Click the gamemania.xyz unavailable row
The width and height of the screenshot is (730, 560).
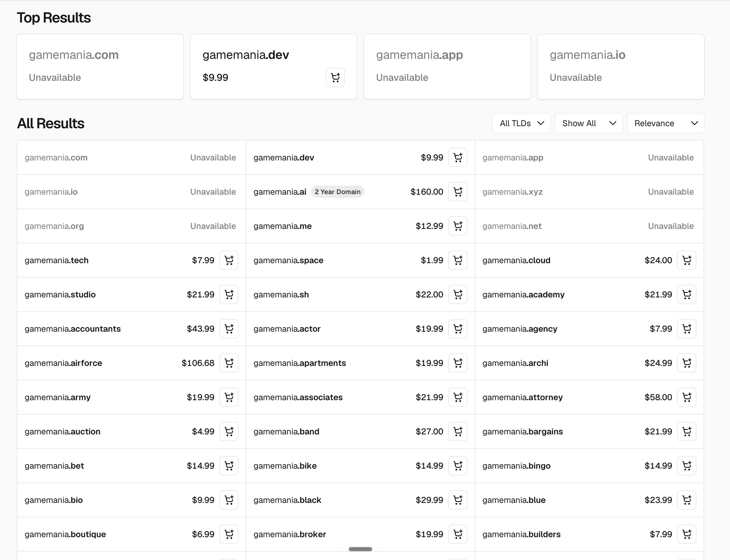tap(589, 192)
